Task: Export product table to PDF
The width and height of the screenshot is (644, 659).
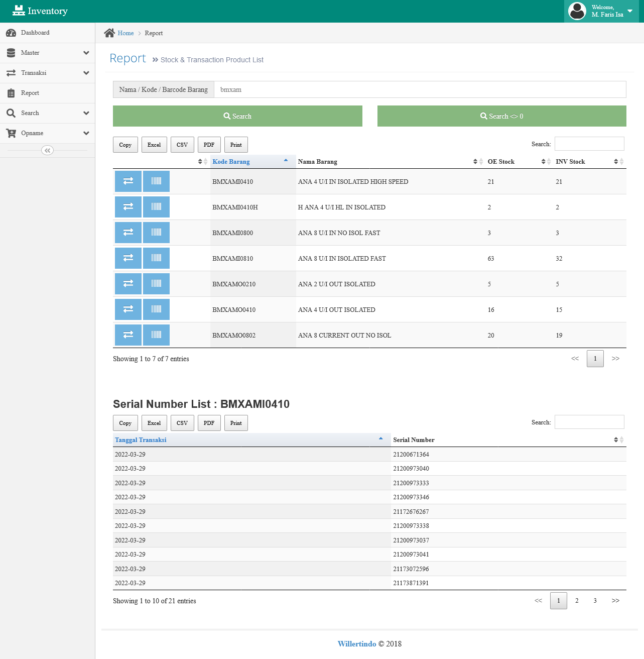Action: 209,145
